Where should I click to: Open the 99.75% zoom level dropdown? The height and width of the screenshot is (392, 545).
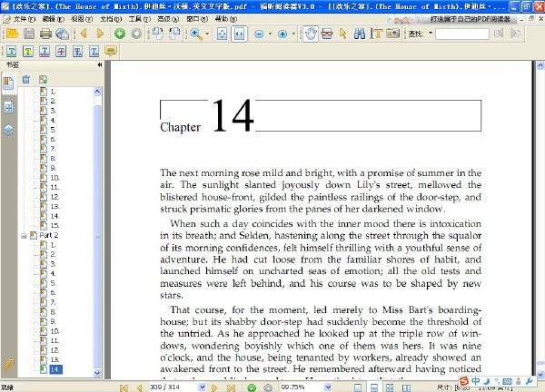(328, 387)
